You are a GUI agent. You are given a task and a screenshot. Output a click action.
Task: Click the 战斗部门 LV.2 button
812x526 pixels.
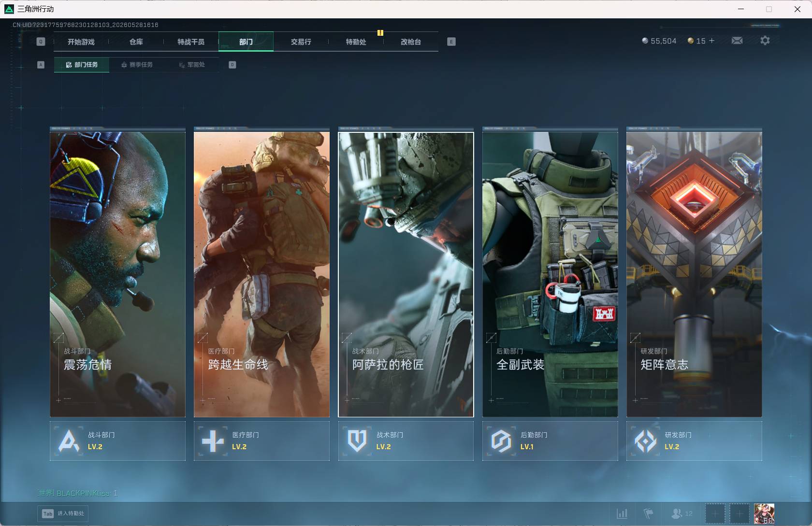117,441
